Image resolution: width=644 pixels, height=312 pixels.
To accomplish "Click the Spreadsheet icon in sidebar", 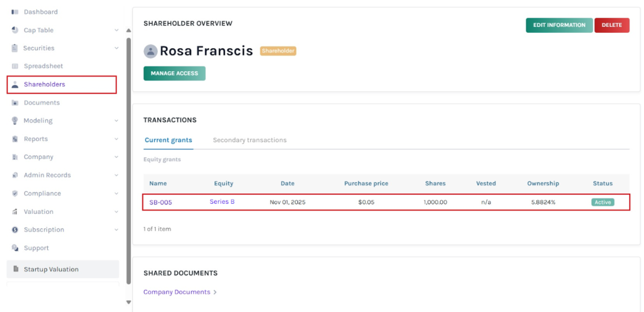I will pyautogui.click(x=15, y=66).
